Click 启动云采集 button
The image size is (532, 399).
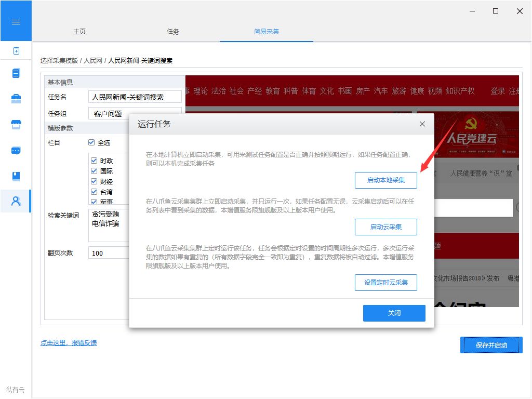(x=386, y=227)
